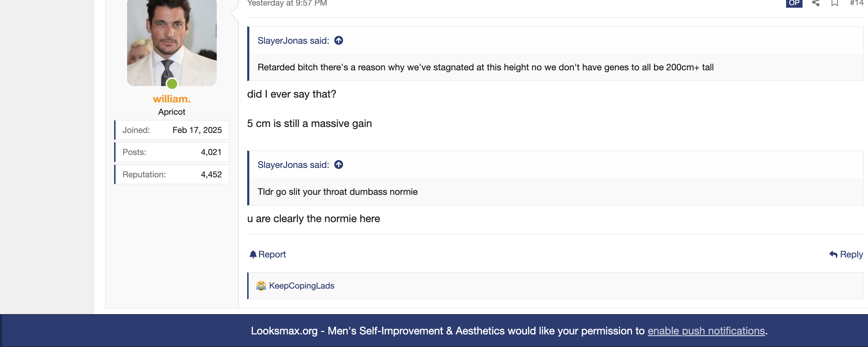Click the green online status dot
Screen dimensions: 868x347
tap(172, 84)
